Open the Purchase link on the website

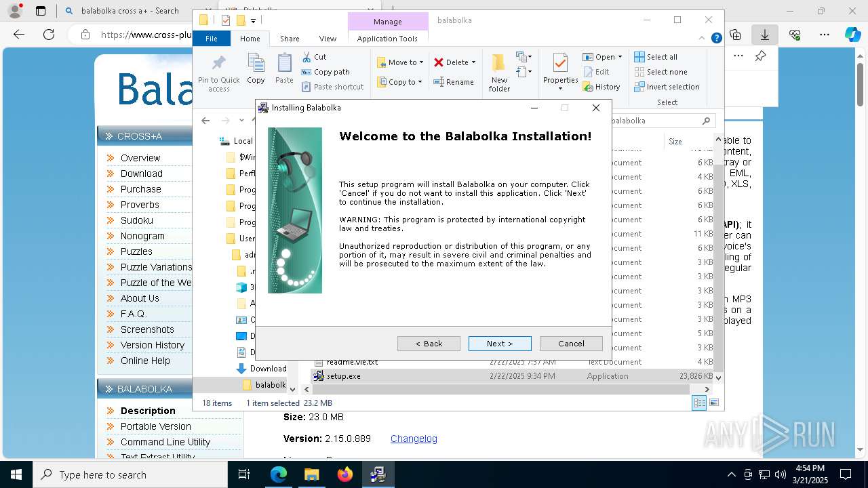tap(140, 189)
